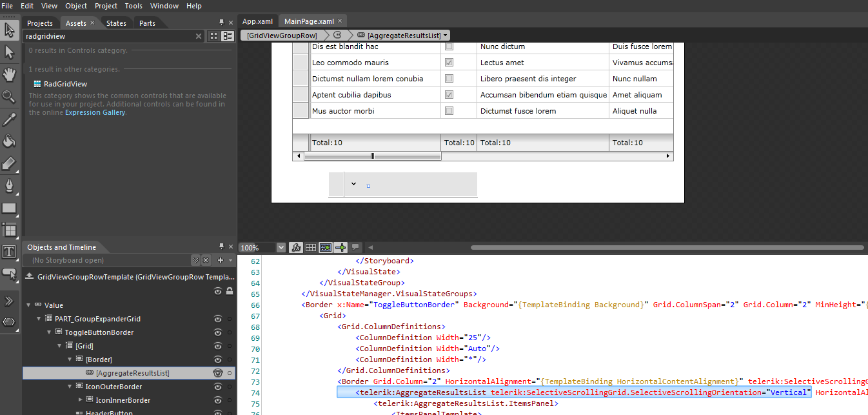The height and width of the screenshot is (415, 868).
Task: Return scope to parent using up arrow
Action: click(29, 276)
